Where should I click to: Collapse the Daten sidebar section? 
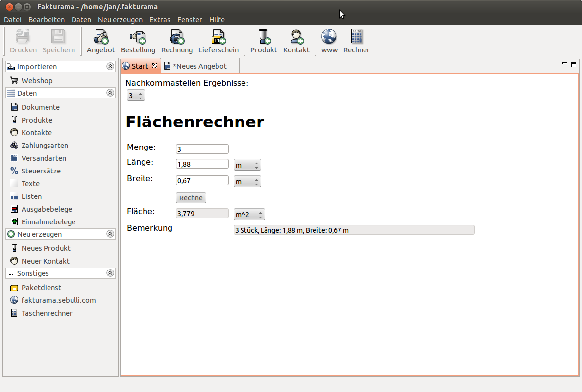pos(110,93)
